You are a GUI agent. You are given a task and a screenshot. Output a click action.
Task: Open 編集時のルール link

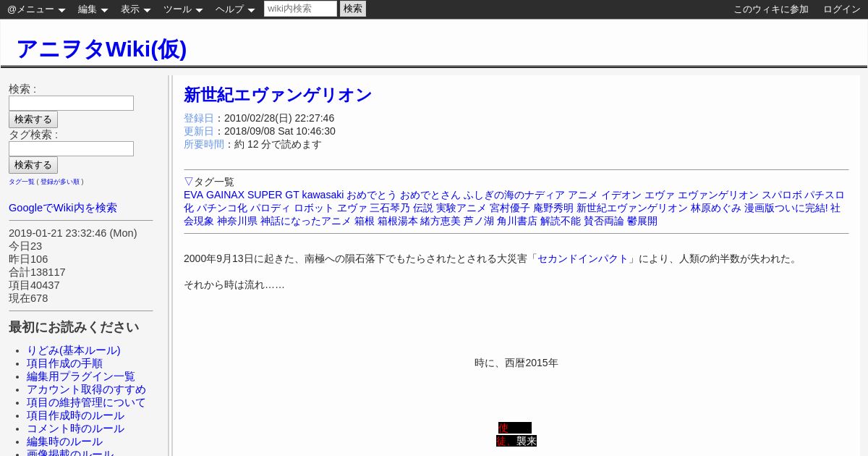pos(64,442)
